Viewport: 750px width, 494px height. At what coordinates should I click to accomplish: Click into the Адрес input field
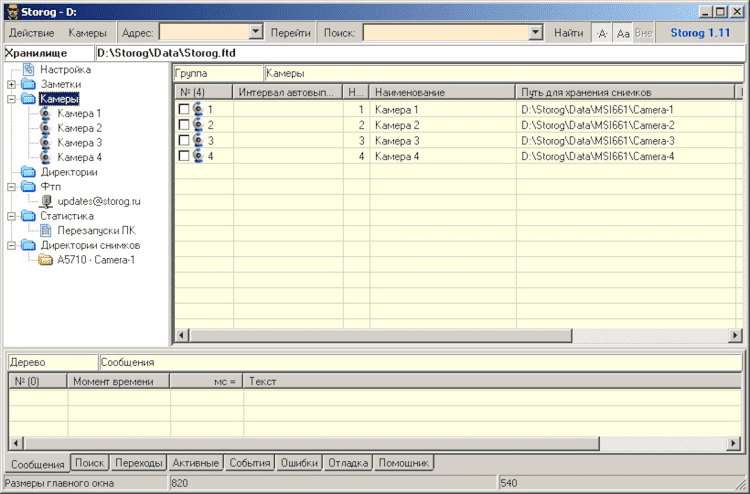(204, 33)
